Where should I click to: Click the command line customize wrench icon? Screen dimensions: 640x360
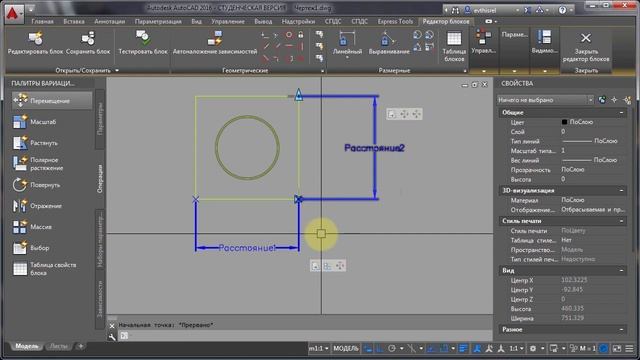coord(112,336)
